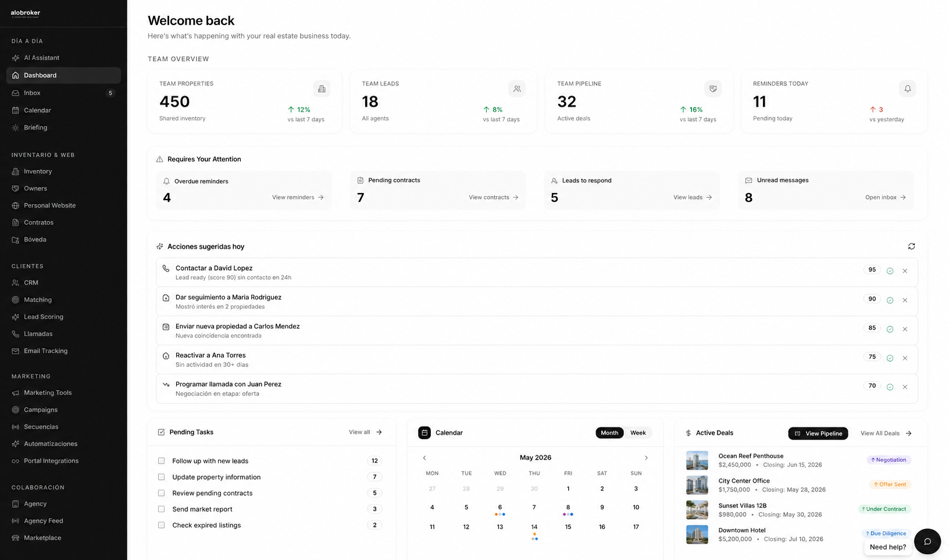Click the alobroker logo

tap(26, 13)
